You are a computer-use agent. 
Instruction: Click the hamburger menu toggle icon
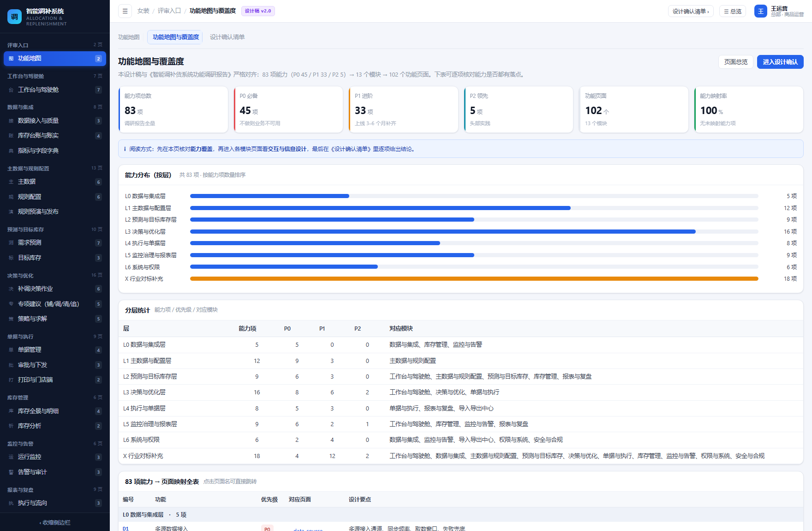tap(125, 11)
